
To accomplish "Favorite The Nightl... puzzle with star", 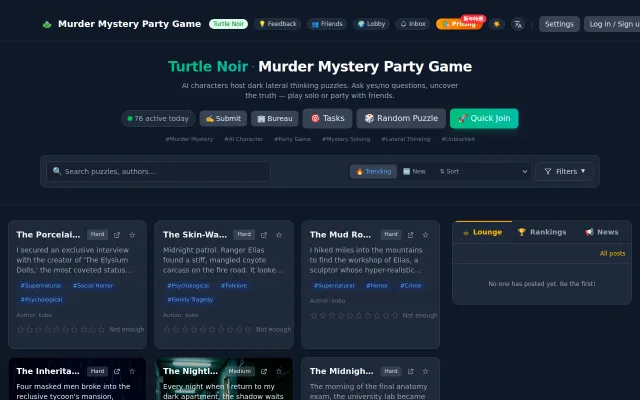I will (x=279, y=371).
